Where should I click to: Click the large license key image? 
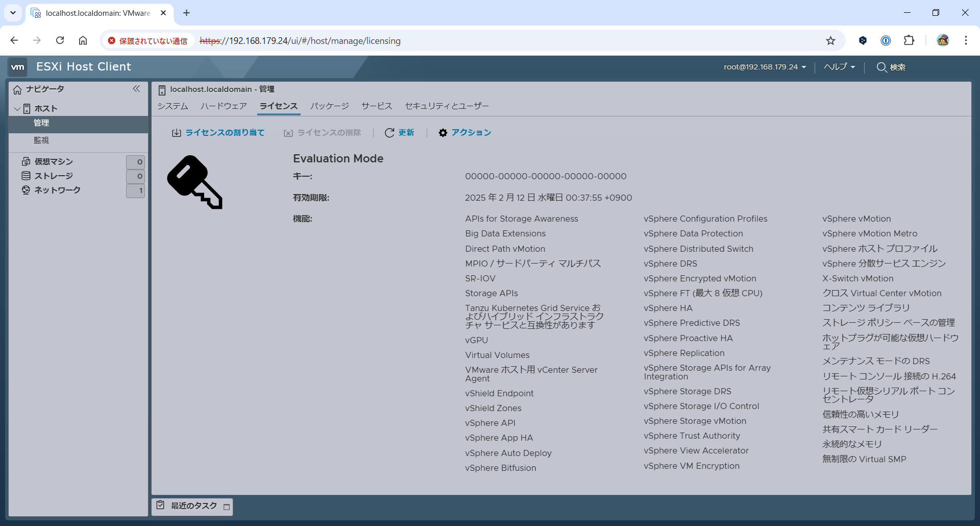pos(195,182)
